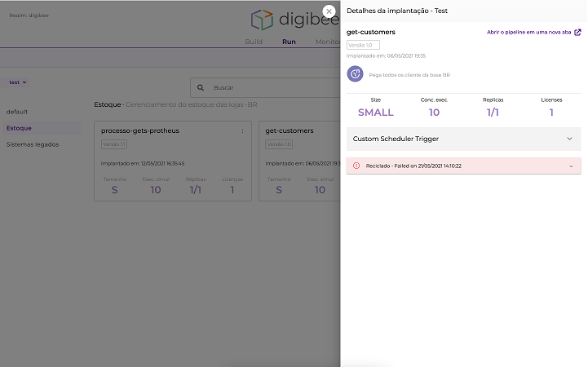The width and height of the screenshot is (588, 367).
Task: Switch to the Run tab
Action: 289,42
